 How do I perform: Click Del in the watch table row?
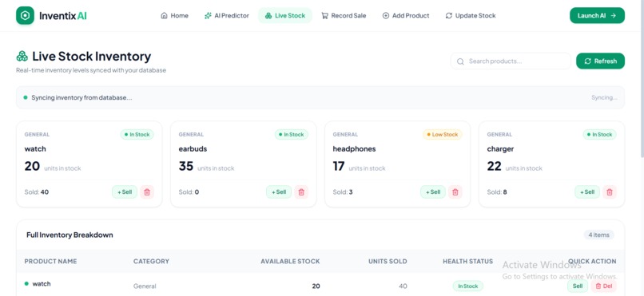(x=604, y=286)
